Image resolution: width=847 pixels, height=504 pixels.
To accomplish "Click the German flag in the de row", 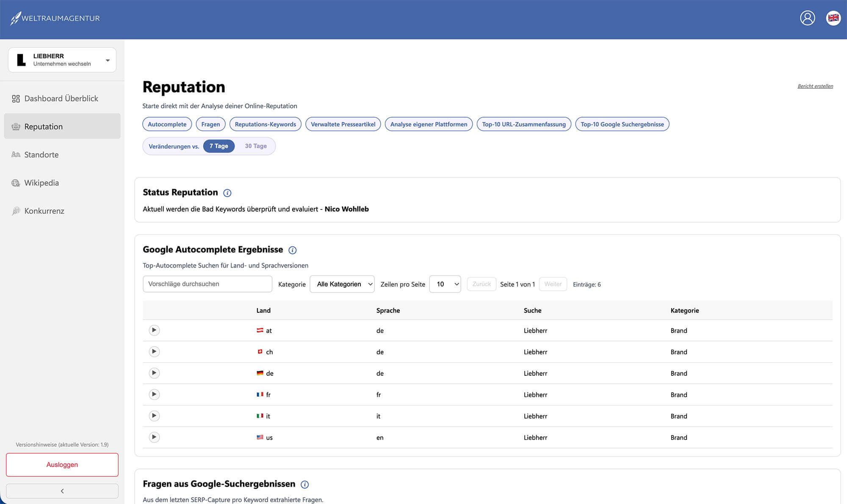I will pyautogui.click(x=260, y=373).
